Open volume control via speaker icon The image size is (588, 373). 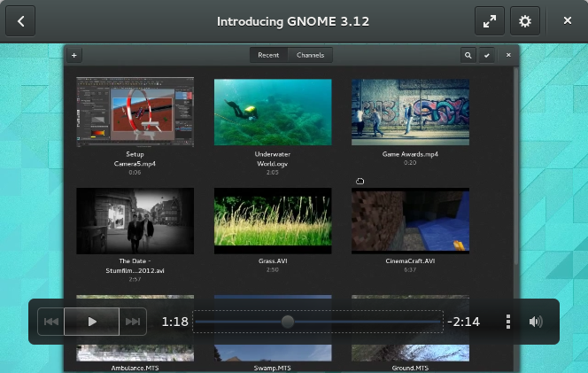536,322
